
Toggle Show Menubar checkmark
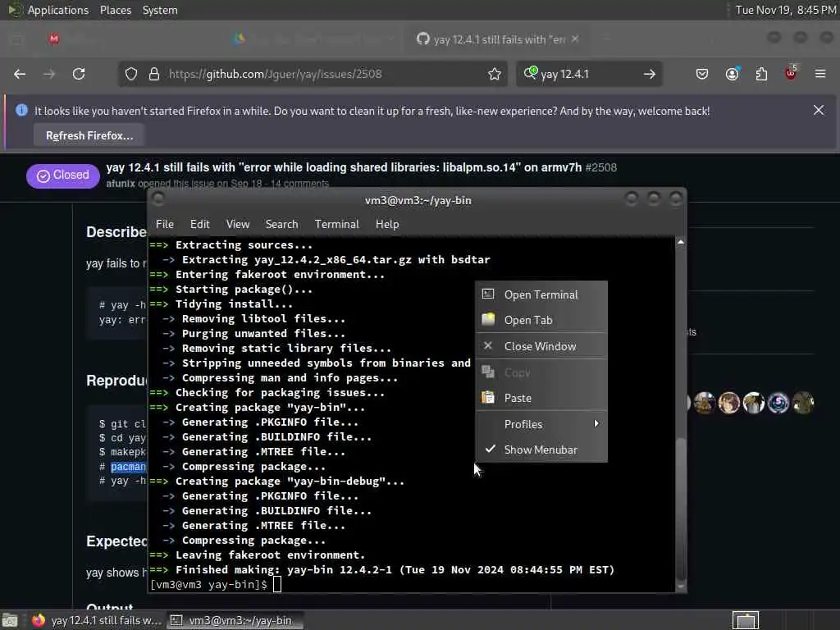tap(541, 450)
